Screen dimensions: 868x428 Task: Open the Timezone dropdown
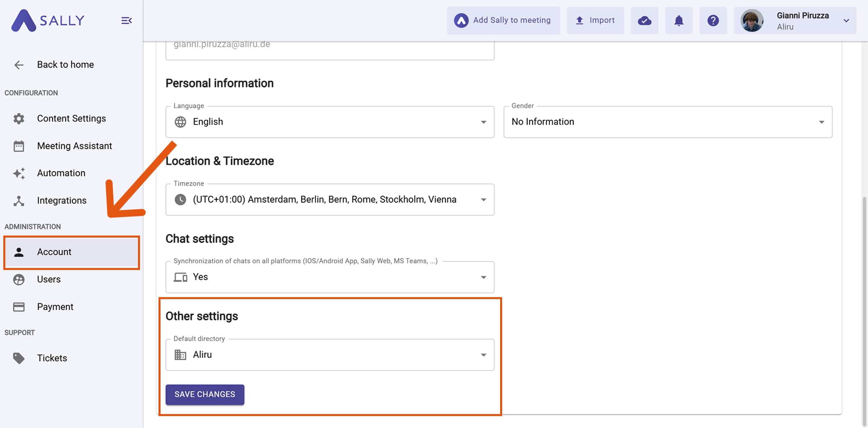330,199
